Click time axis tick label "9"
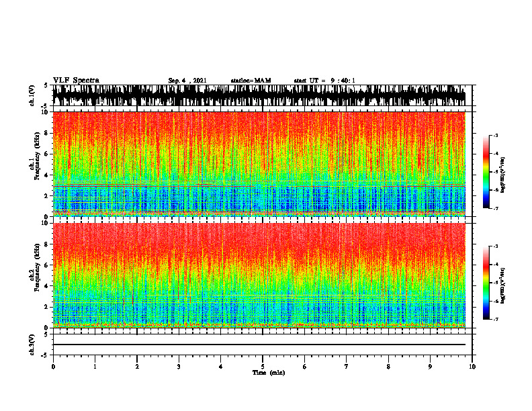 pos(430,367)
